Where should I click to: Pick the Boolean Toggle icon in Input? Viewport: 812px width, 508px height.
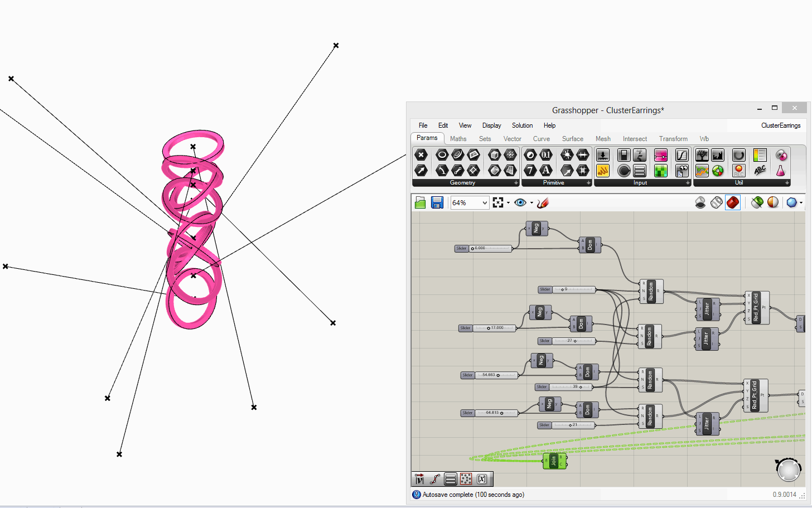(x=624, y=155)
